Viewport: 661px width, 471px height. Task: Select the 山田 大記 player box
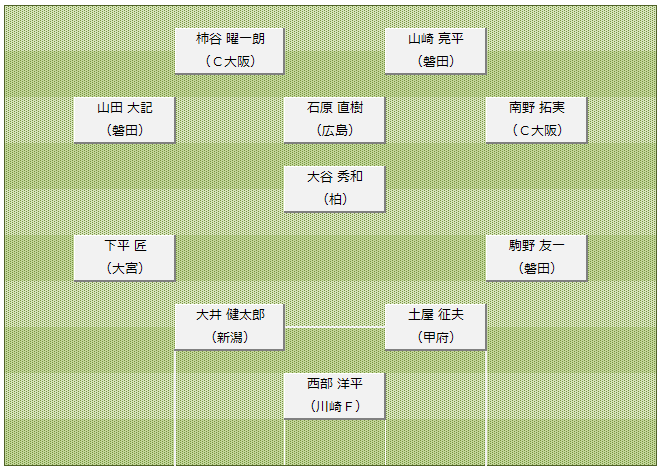pos(124,120)
